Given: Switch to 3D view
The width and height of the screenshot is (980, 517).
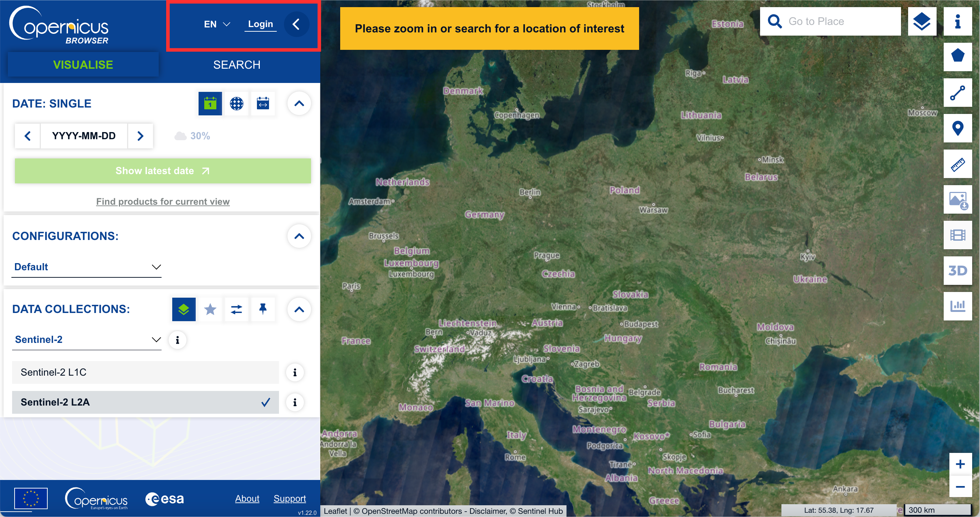Looking at the screenshot, I should point(957,271).
